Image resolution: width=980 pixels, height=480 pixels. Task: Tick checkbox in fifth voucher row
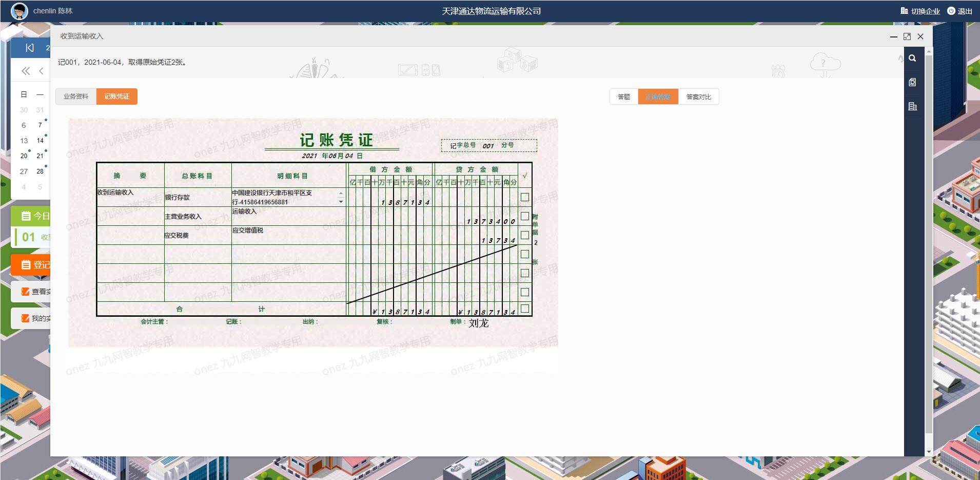525,273
